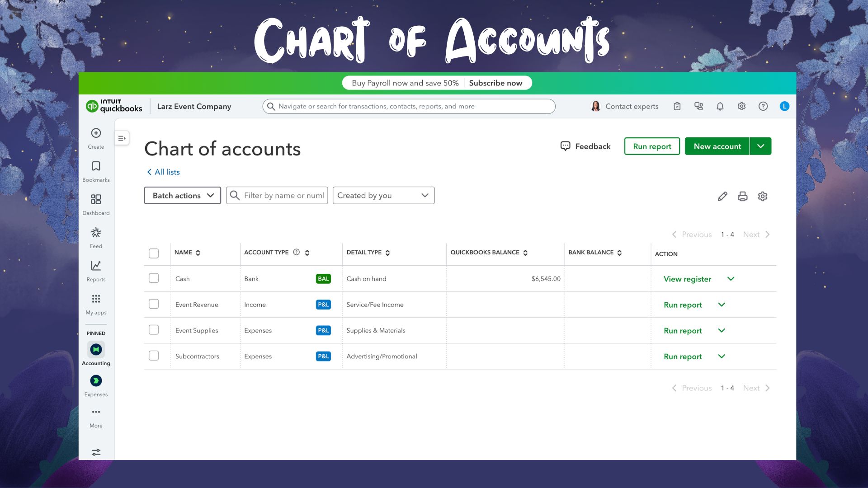
Task: Open the Dashboard menu item
Action: coord(96,200)
